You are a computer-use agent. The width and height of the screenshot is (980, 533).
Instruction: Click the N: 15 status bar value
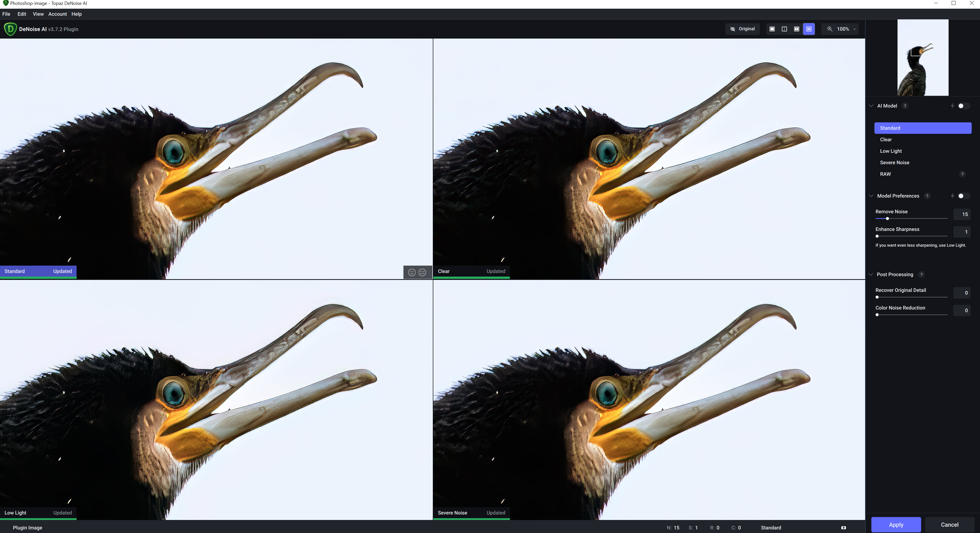tap(673, 528)
